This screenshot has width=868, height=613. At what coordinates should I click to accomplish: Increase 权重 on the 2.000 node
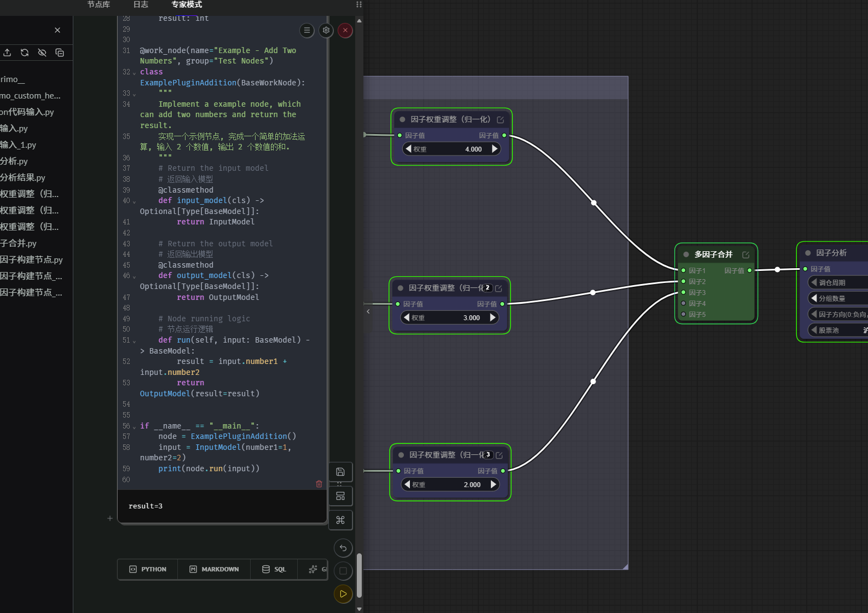[x=494, y=484]
